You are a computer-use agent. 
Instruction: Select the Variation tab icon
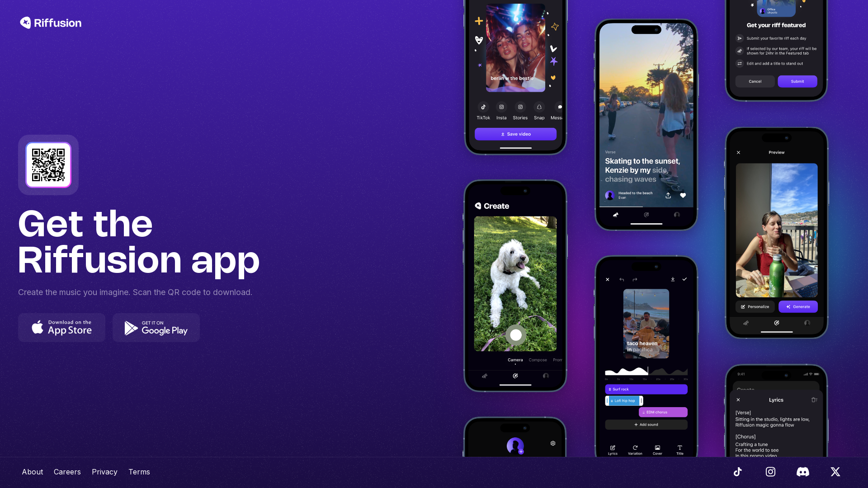click(636, 447)
